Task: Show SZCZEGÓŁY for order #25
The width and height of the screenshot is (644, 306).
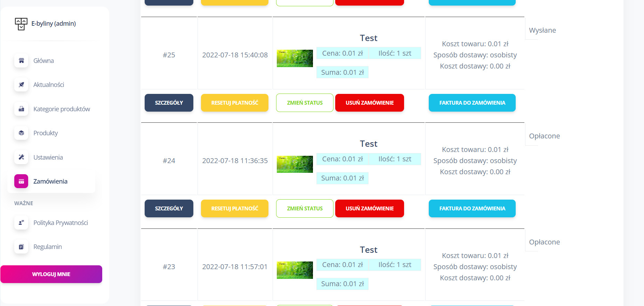Action: click(169, 103)
